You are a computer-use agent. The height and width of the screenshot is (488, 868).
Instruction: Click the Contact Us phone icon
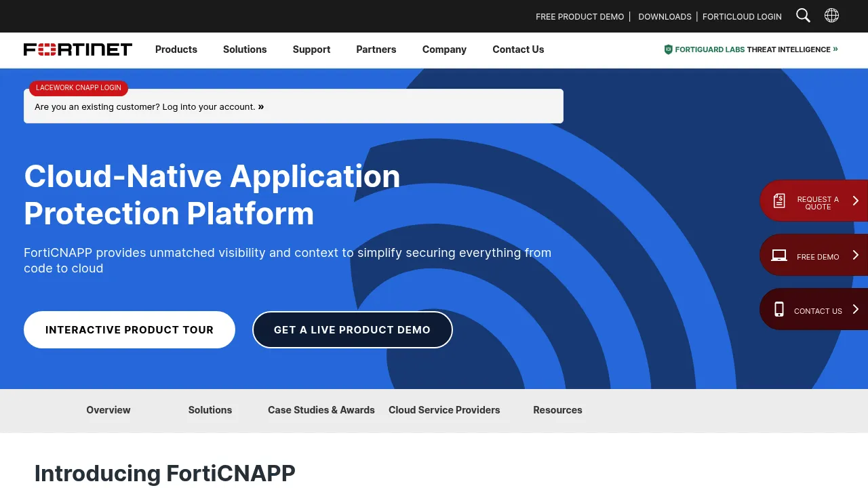(779, 310)
